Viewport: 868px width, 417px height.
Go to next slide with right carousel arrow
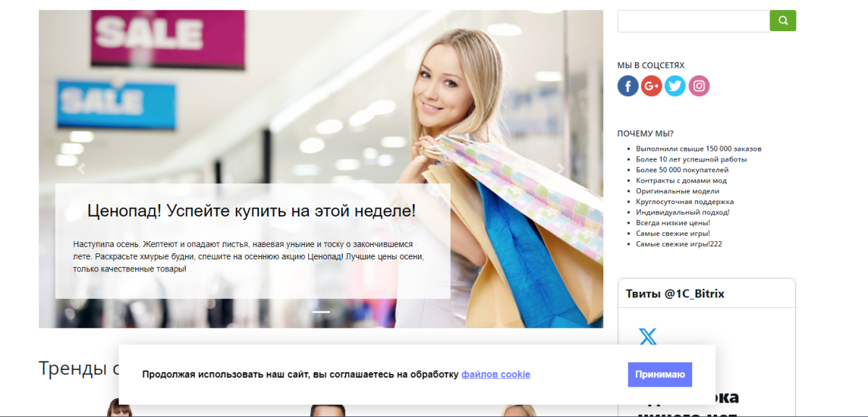pyautogui.click(x=561, y=169)
